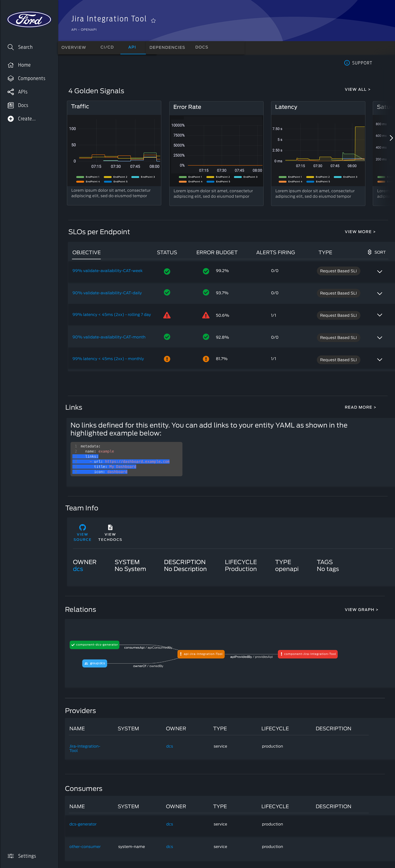Open the Docs tab
The image size is (395, 868).
(202, 47)
